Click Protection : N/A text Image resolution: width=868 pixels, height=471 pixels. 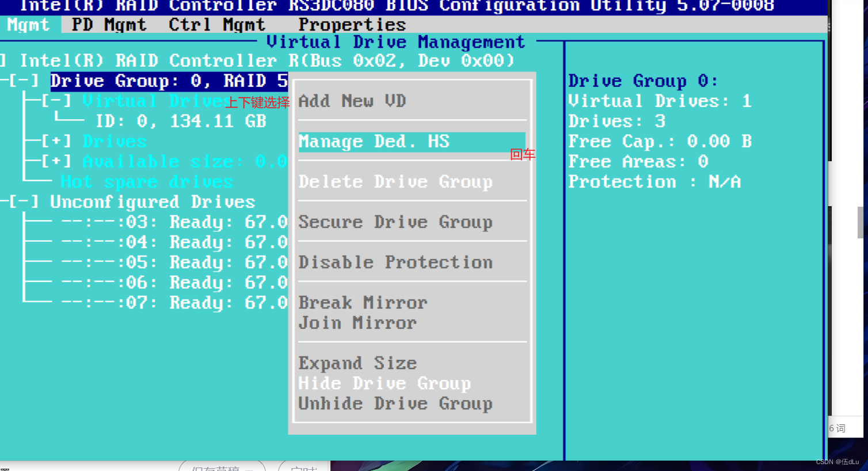654,182
